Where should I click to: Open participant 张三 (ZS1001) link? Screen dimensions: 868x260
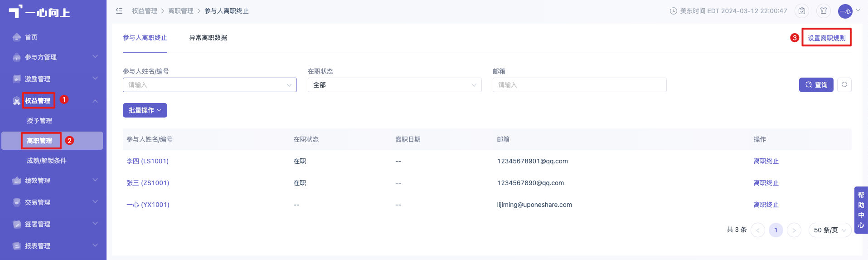point(148,183)
